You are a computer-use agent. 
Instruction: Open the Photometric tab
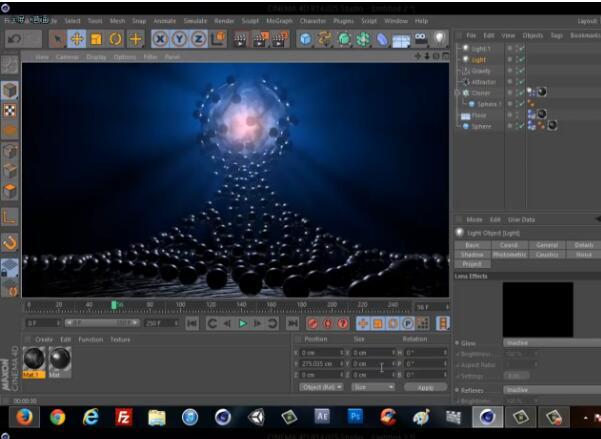[x=509, y=255]
